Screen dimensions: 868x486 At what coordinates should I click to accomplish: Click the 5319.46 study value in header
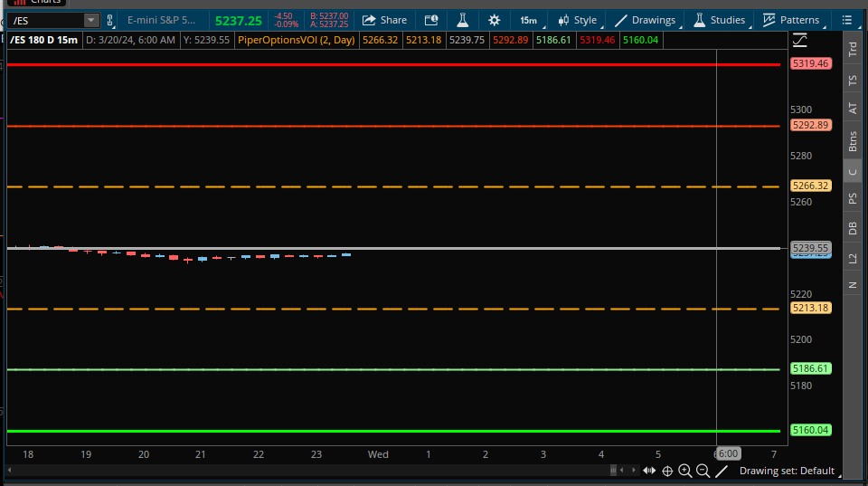tap(598, 40)
